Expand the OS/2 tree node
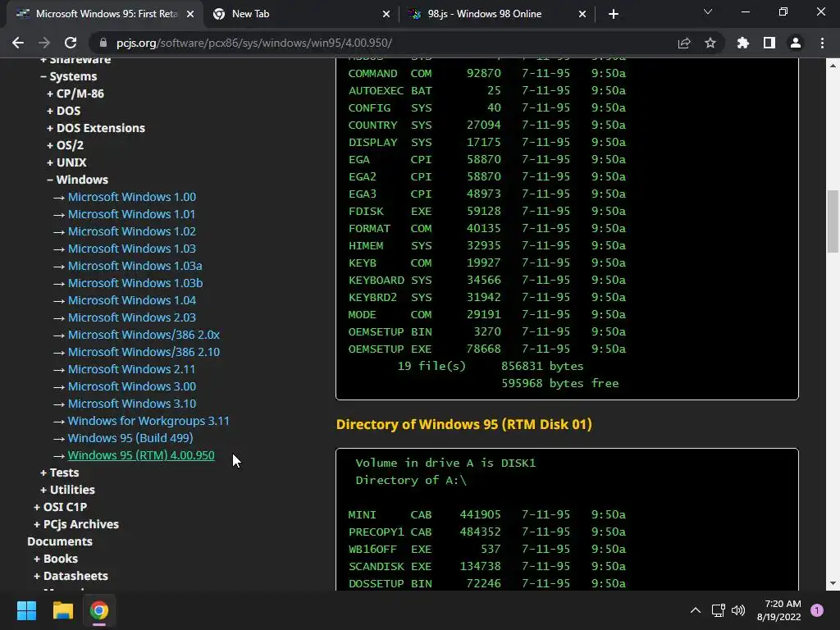840x630 pixels. (x=65, y=145)
